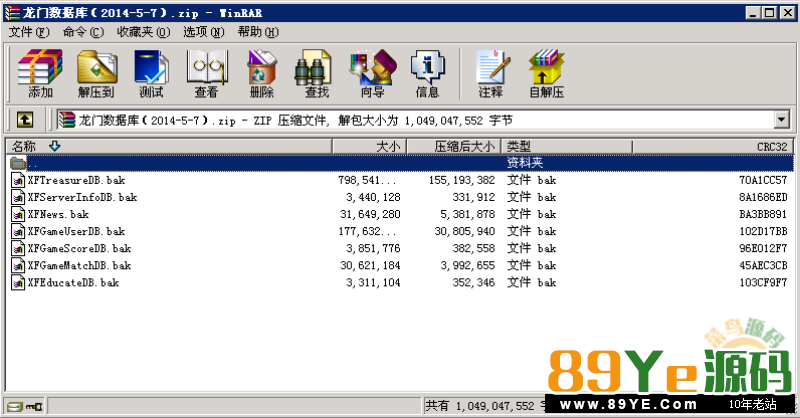Minimize the WinRAR window
The image size is (800, 418).
(753, 13)
